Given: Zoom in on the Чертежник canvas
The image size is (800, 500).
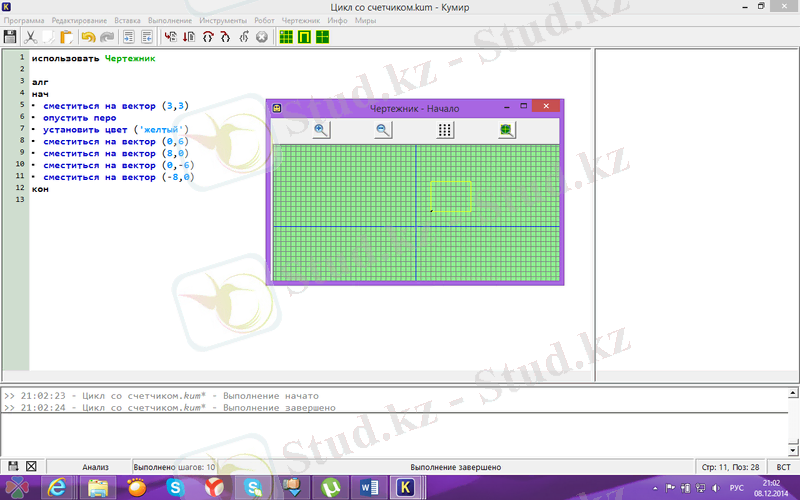Looking at the screenshot, I should tap(321, 130).
